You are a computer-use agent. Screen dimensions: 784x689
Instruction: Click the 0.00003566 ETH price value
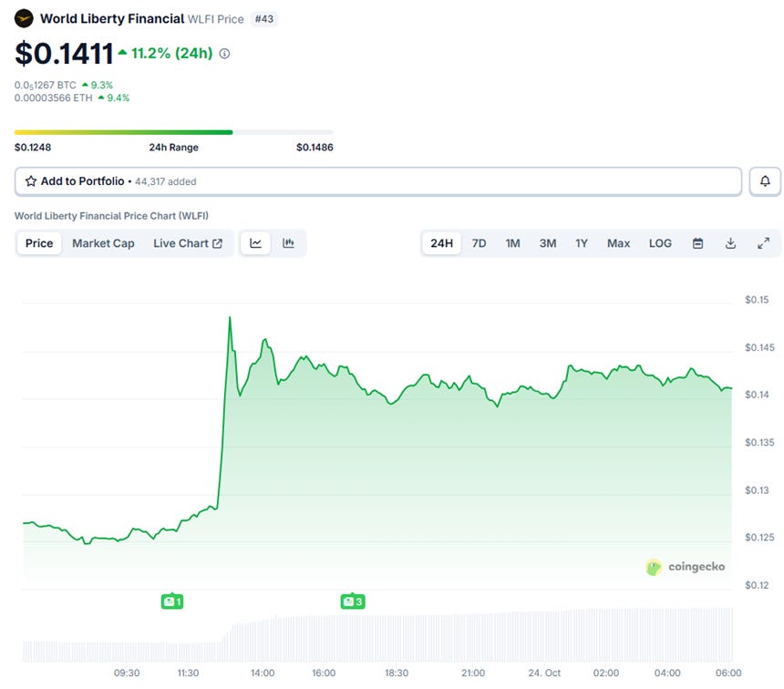pos(53,98)
